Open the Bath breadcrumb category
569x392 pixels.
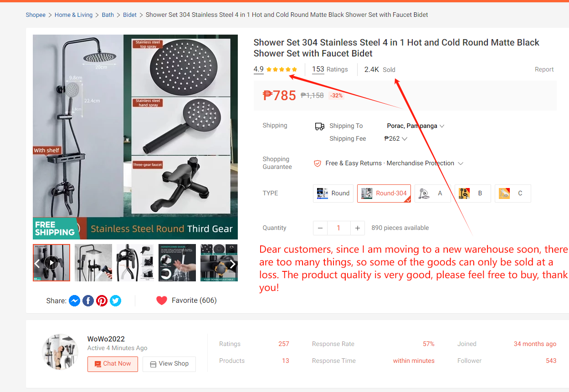(108, 15)
